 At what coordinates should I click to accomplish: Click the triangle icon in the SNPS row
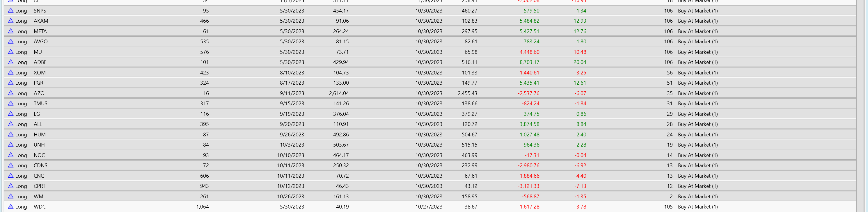pos(11,10)
